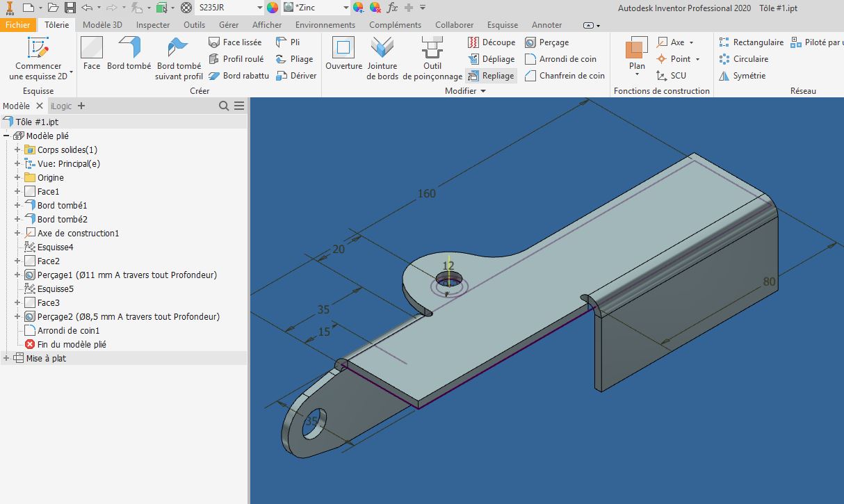Image resolution: width=844 pixels, height=504 pixels.
Task: Open the *Zinc appearance dropdown
Action: [x=347, y=8]
